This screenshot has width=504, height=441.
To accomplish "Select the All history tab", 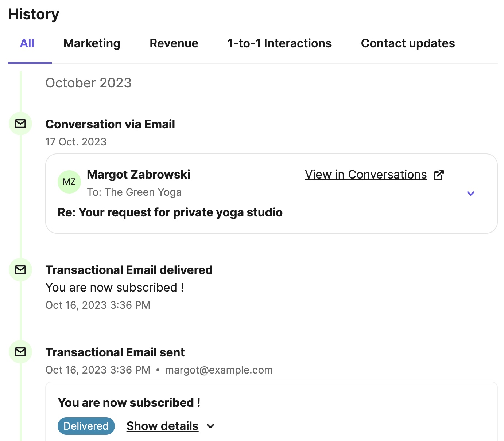I will (x=27, y=43).
